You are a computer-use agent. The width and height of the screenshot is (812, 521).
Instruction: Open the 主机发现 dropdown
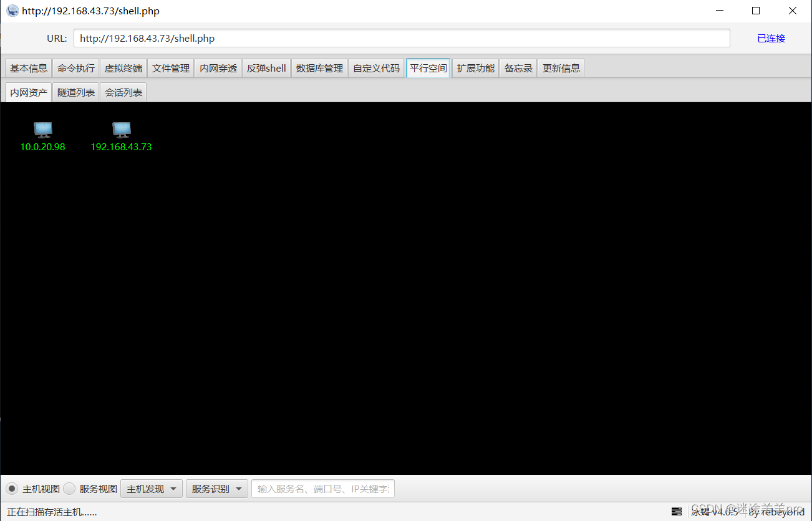click(x=153, y=489)
